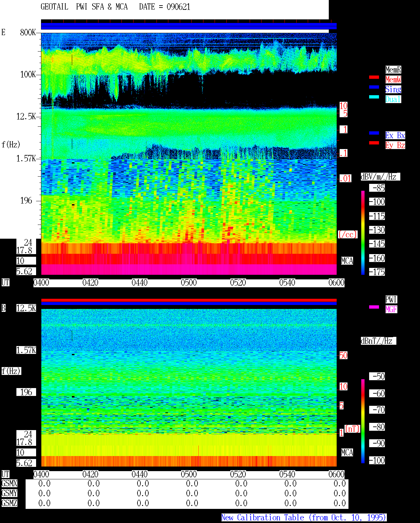Click the 0500 UT tick under electric spectrogram
Viewport: 420px width, 523px height.
pos(189,283)
